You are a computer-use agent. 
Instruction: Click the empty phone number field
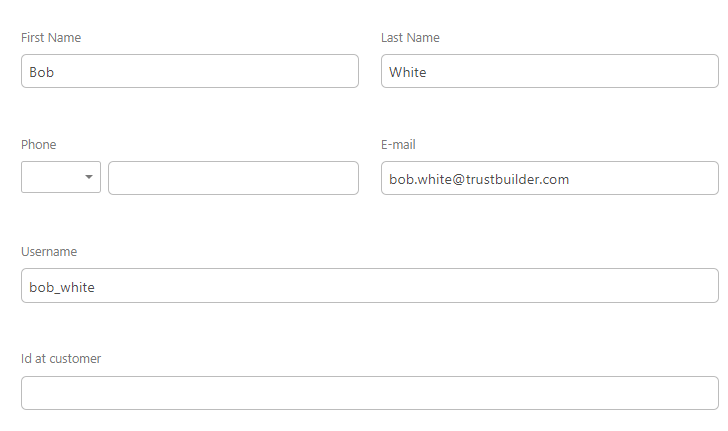(x=233, y=178)
